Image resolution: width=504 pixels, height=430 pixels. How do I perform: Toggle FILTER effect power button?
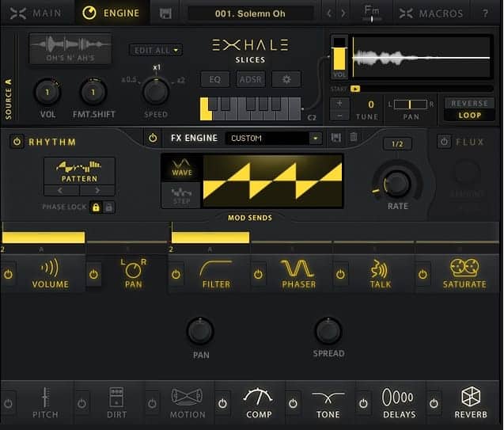point(176,274)
